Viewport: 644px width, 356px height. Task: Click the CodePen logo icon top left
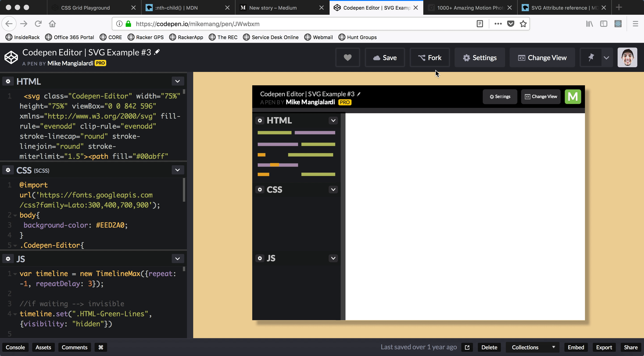pos(11,57)
